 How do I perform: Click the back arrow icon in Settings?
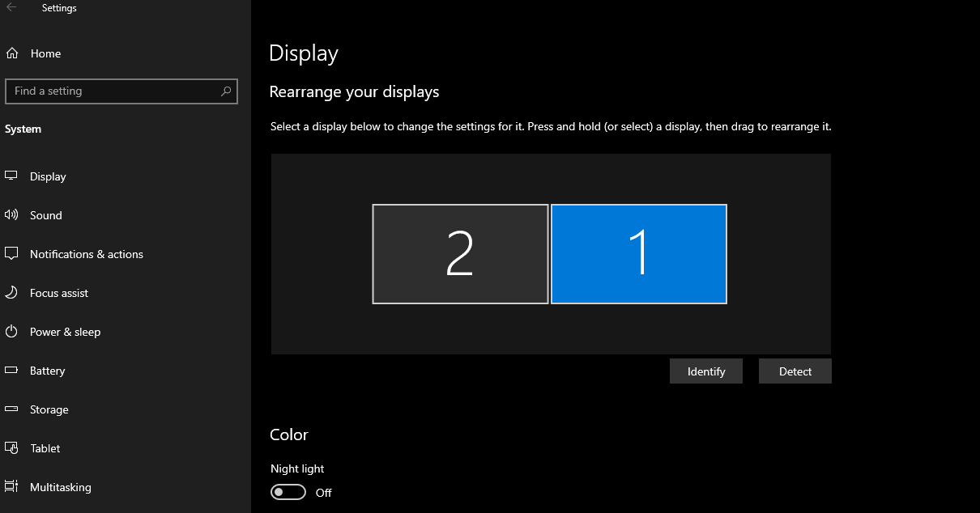coord(12,8)
